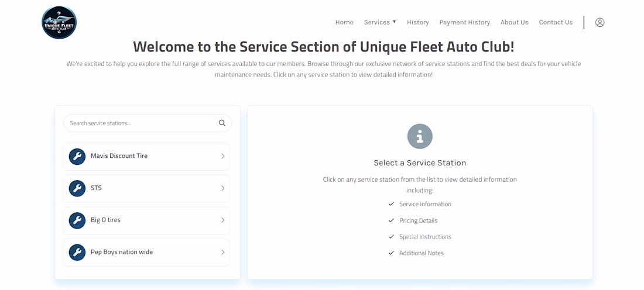Screen dimensions: 644x290
Task: Click the checkmark next to Additional Notes
Action: [x=391, y=253]
